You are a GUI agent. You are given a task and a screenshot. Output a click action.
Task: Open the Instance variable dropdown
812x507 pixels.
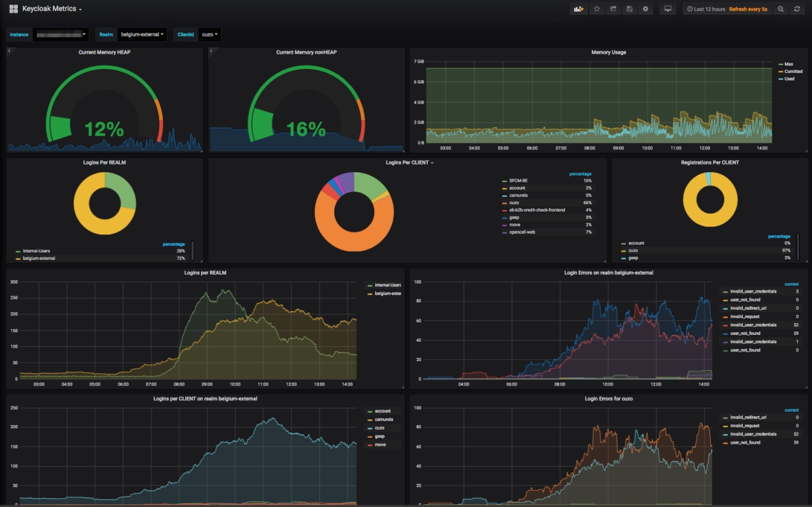(61, 34)
